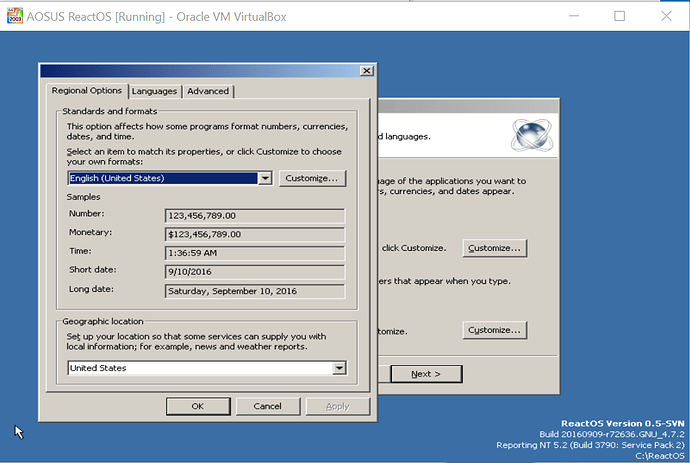Open the Geographic location United States dropdown

(x=339, y=368)
